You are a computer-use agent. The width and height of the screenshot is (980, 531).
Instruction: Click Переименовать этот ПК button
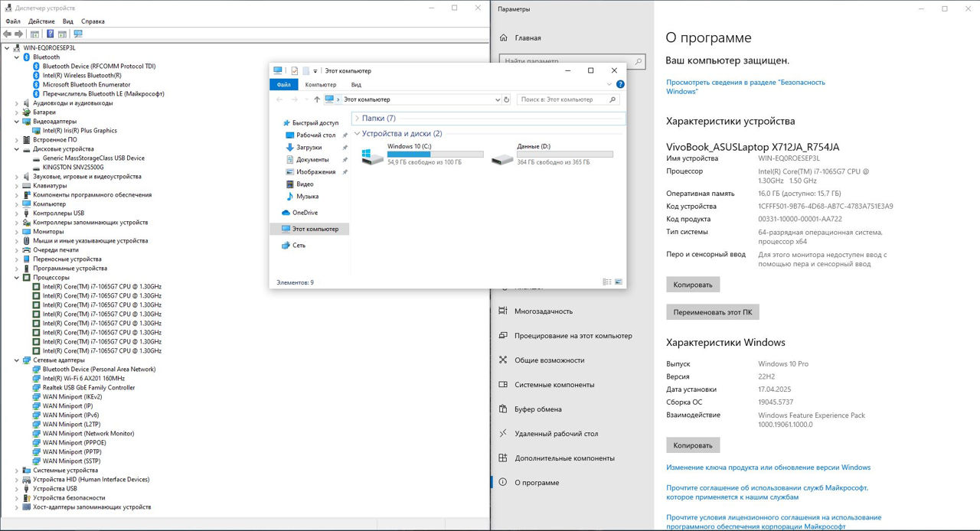click(x=713, y=312)
